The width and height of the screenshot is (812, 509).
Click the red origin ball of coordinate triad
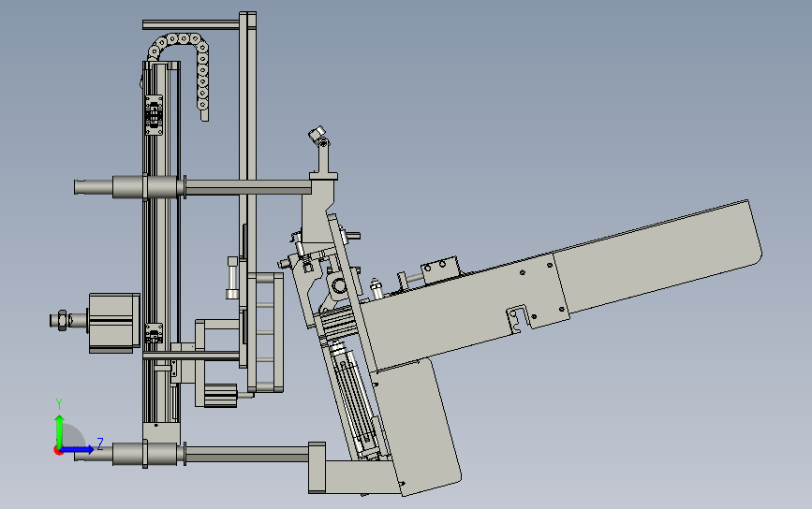pyautogui.click(x=58, y=451)
